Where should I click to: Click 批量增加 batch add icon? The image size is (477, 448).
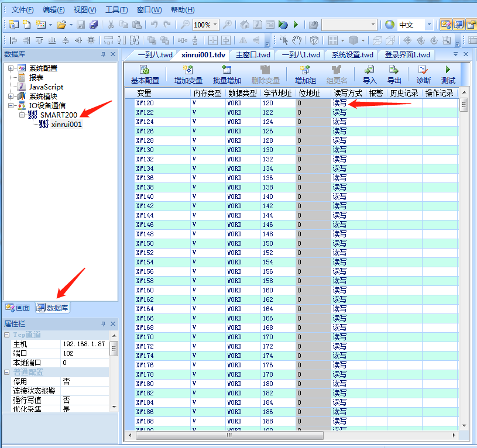[227, 70]
